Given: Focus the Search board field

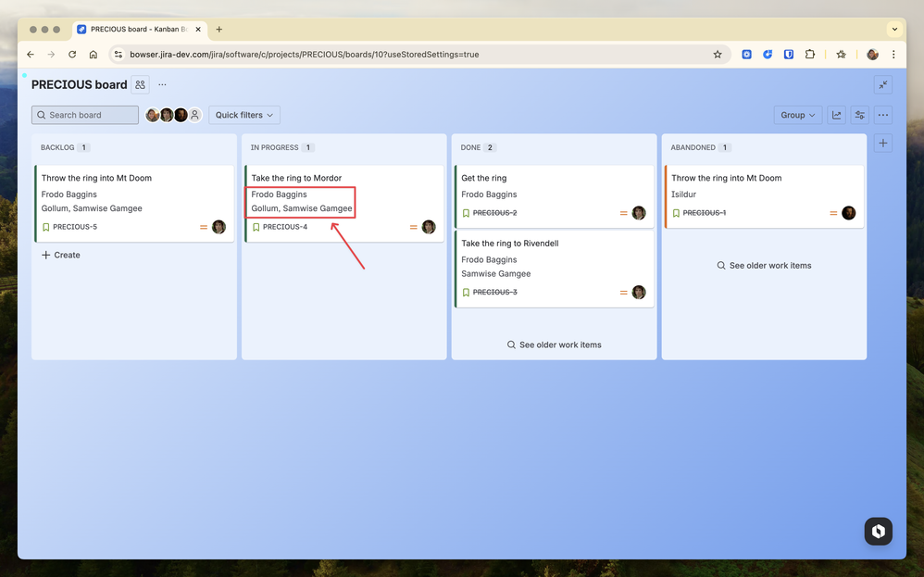Looking at the screenshot, I should [x=85, y=115].
